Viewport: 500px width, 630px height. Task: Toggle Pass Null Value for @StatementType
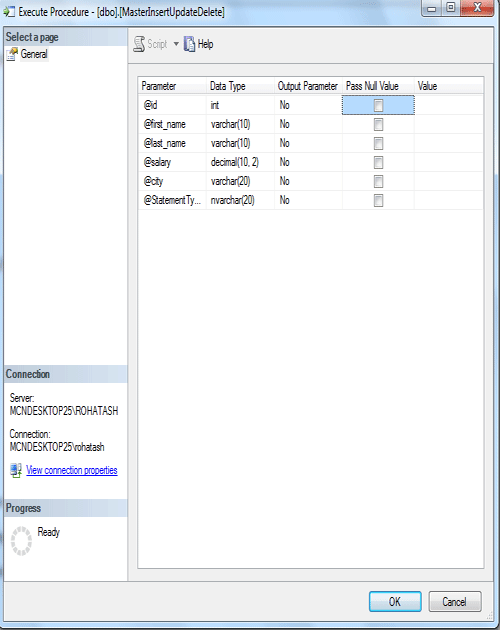(378, 200)
